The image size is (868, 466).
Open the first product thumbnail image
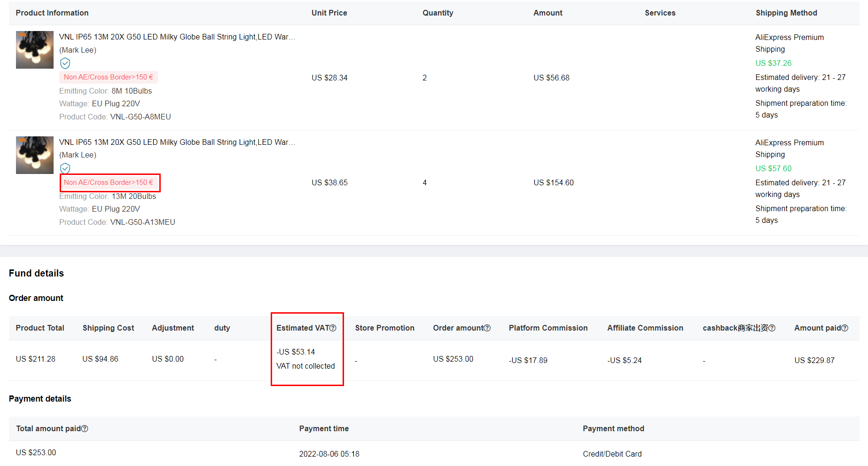(35, 50)
